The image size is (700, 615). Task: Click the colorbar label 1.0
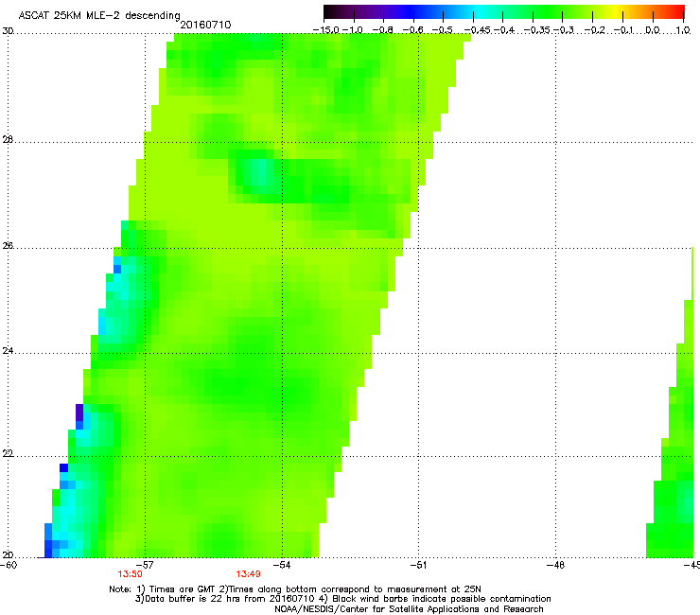pos(683,30)
